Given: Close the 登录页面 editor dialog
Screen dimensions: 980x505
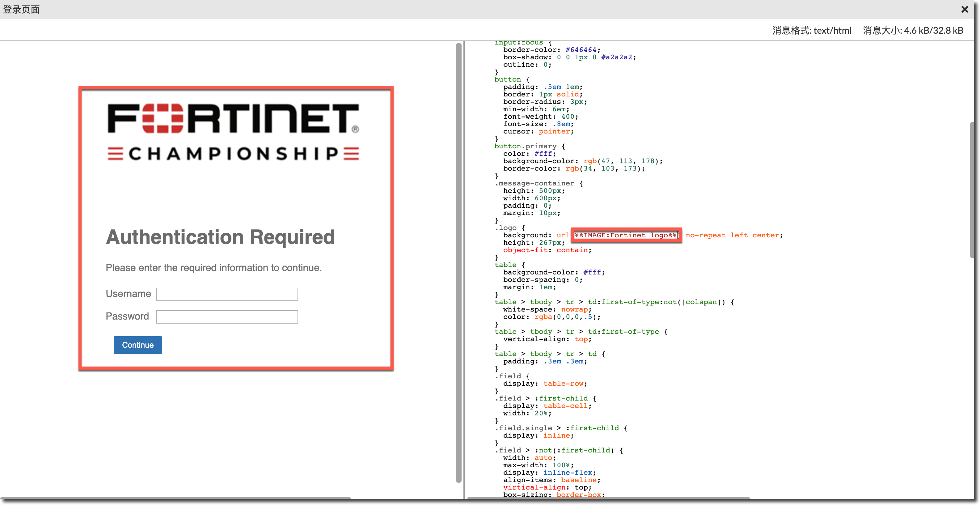Looking at the screenshot, I should [965, 10].
